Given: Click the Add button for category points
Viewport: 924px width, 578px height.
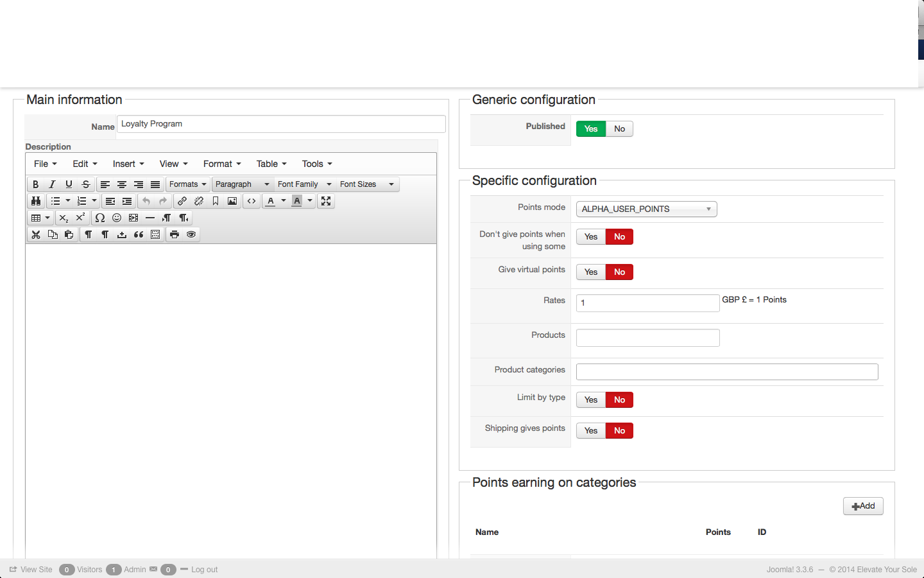Looking at the screenshot, I should (x=863, y=506).
